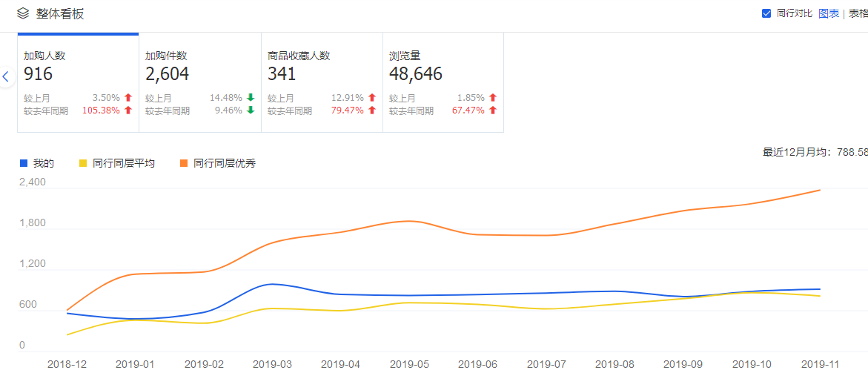This screenshot has height=373, width=868.
Task: Uncheck the 同行对比 checkbox
Action: [x=766, y=13]
